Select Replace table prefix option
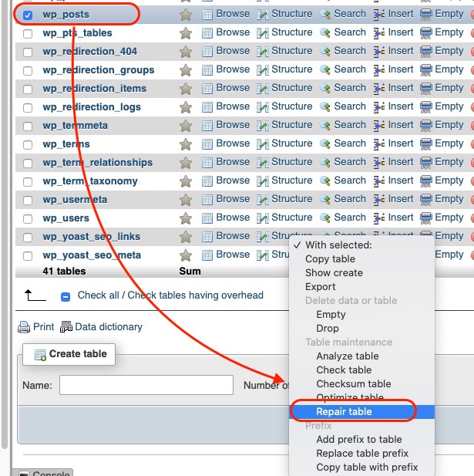 point(361,454)
